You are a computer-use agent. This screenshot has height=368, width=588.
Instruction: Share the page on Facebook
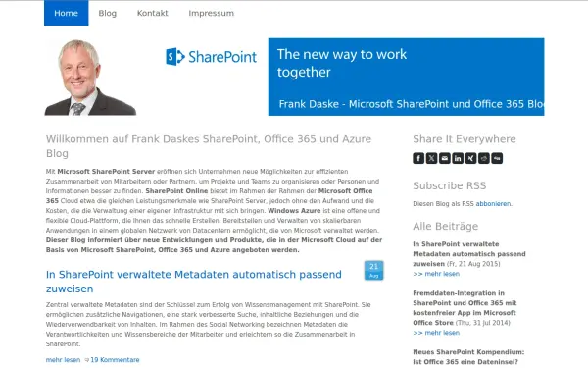click(418, 158)
